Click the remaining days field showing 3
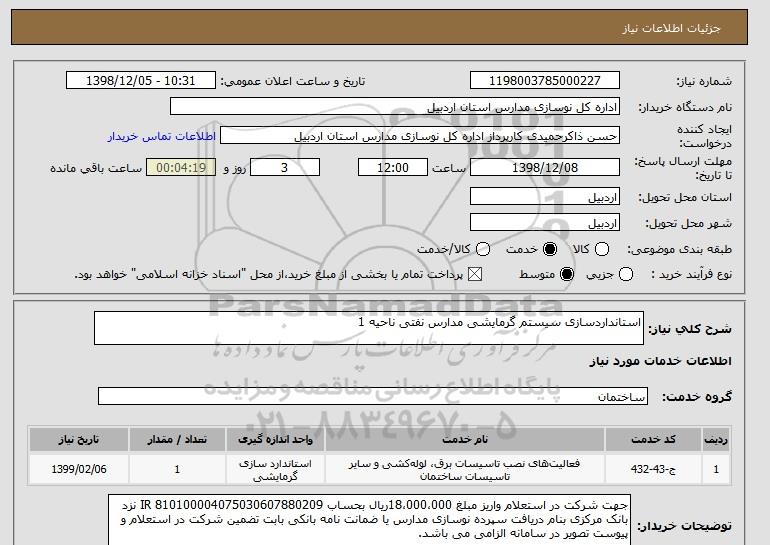770x545 pixels. point(285,167)
